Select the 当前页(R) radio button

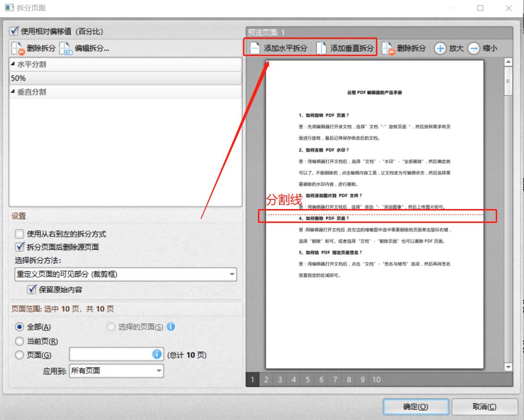coord(19,341)
